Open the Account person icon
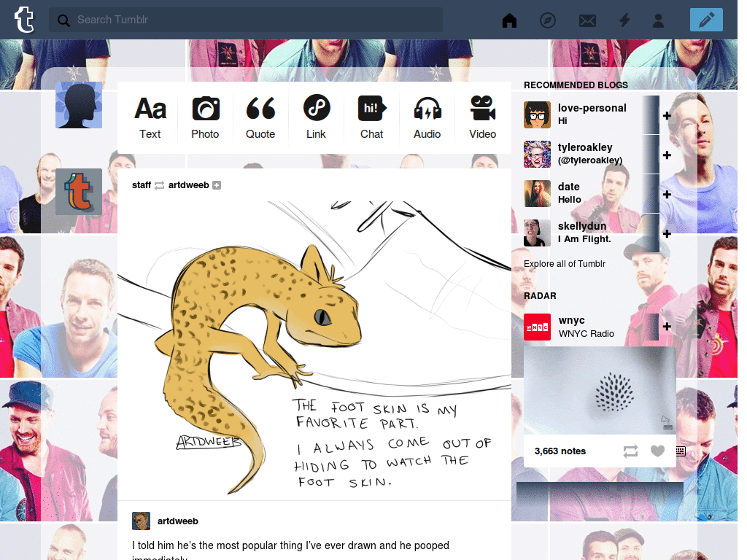The image size is (747, 560). click(659, 20)
